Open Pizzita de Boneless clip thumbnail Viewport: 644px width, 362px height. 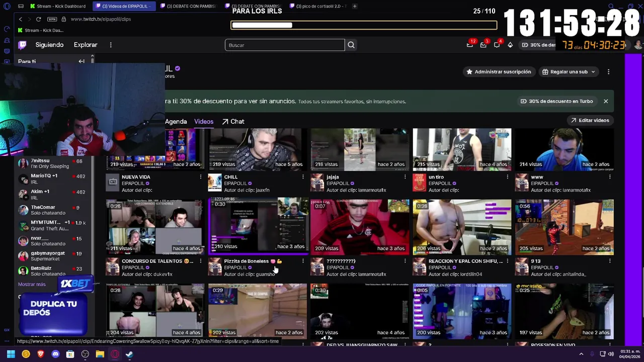coord(258,227)
